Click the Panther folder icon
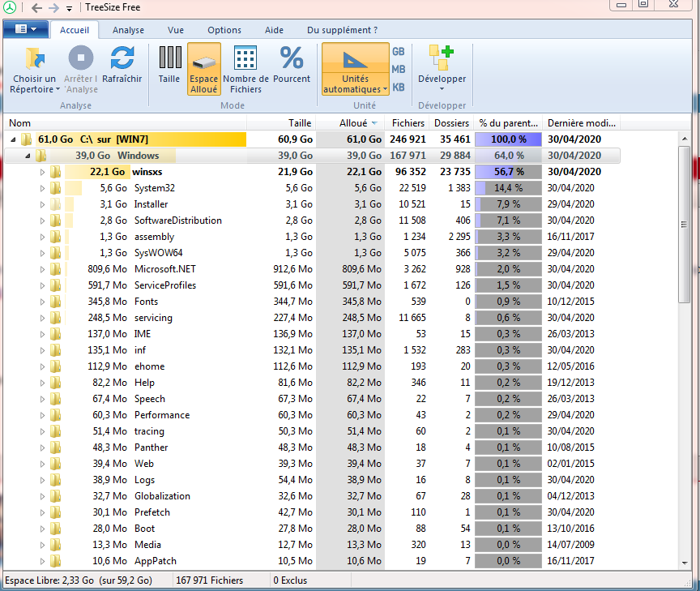 pyautogui.click(x=55, y=448)
